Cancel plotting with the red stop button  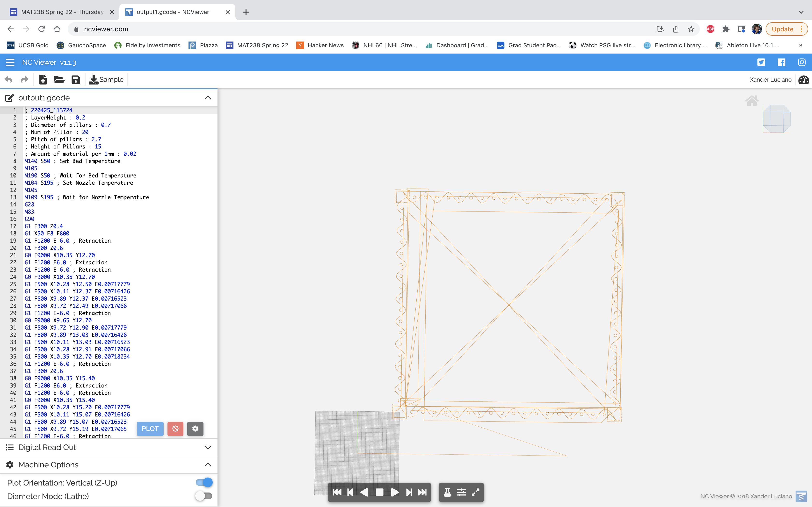(x=175, y=429)
